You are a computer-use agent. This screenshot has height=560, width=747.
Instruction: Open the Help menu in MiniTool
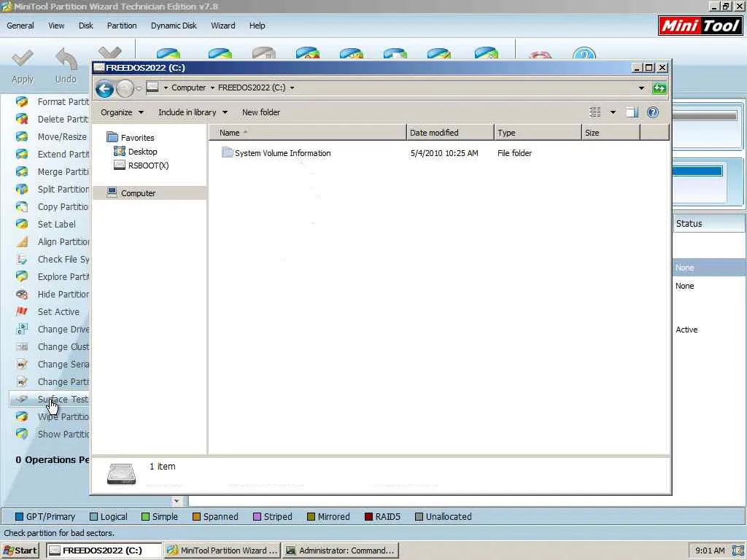(x=258, y=26)
